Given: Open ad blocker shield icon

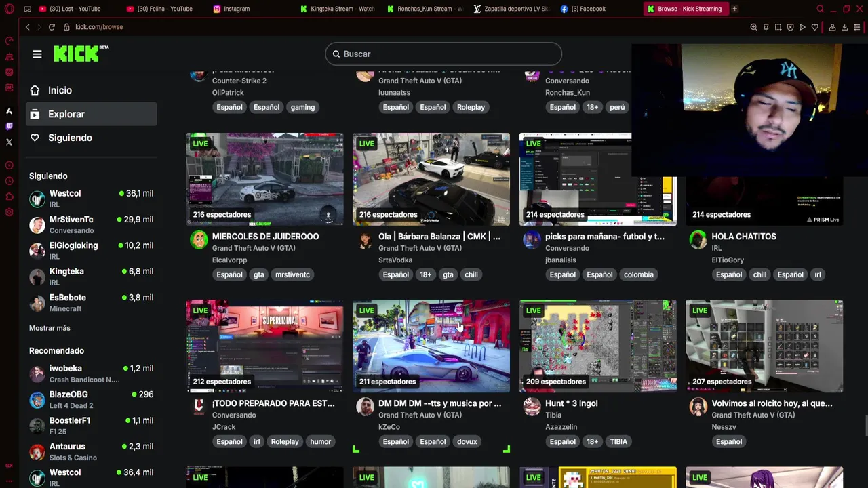Looking at the screenshot, I should point(790,27).
